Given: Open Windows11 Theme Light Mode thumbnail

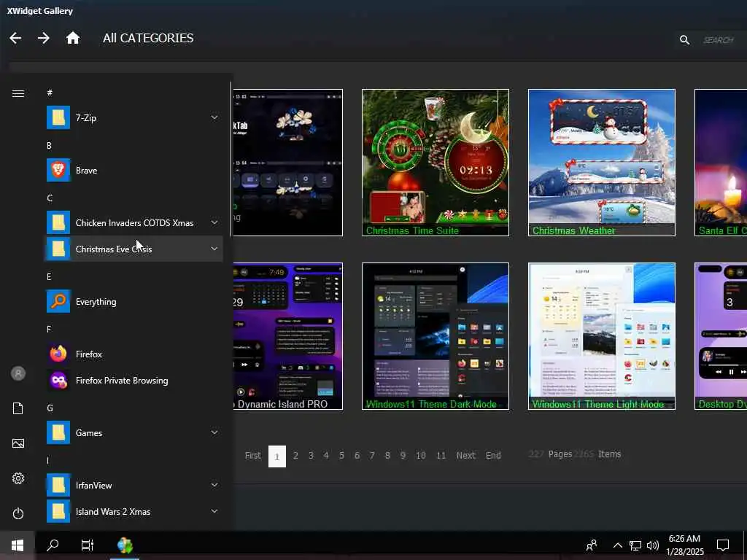Looking at the screenshot, I should point(602,336).
